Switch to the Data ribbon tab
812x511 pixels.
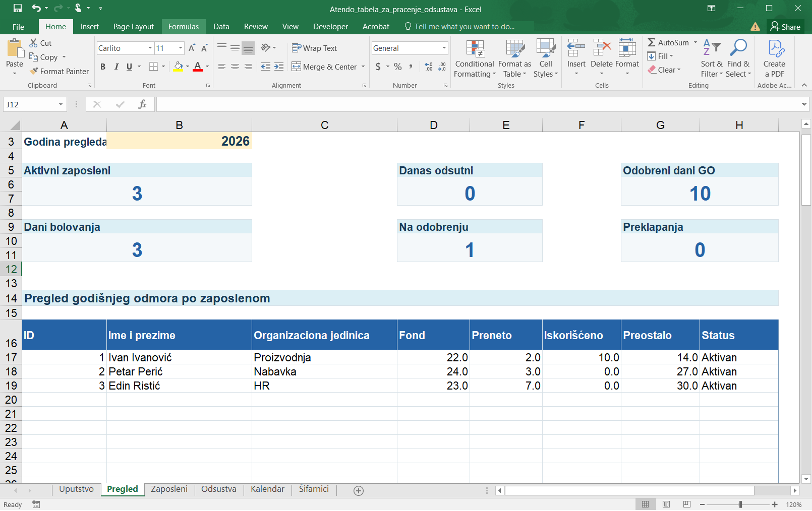point(221,27)
